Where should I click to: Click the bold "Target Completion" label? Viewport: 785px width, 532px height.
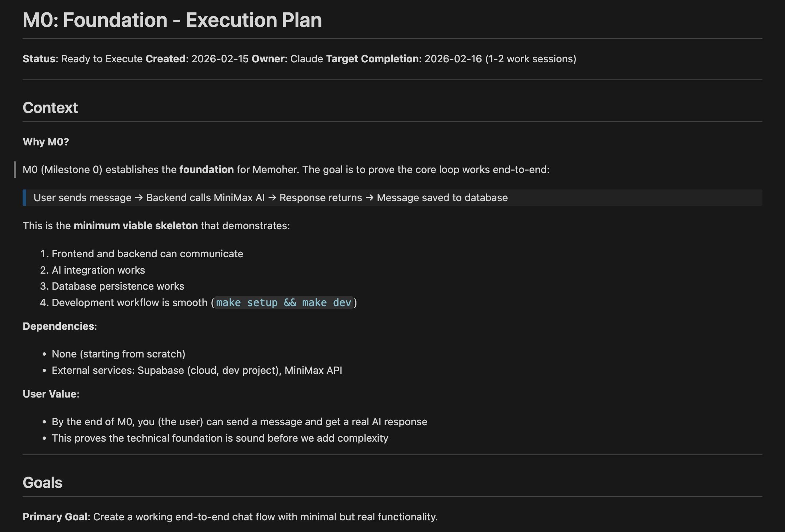tap(372, 59)
